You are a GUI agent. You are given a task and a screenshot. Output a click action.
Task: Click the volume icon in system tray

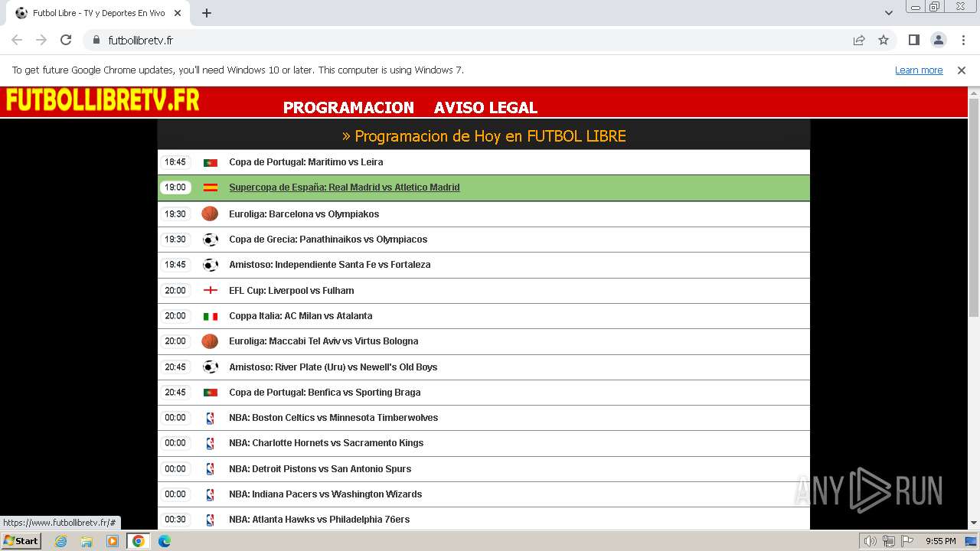pos(870,541)
